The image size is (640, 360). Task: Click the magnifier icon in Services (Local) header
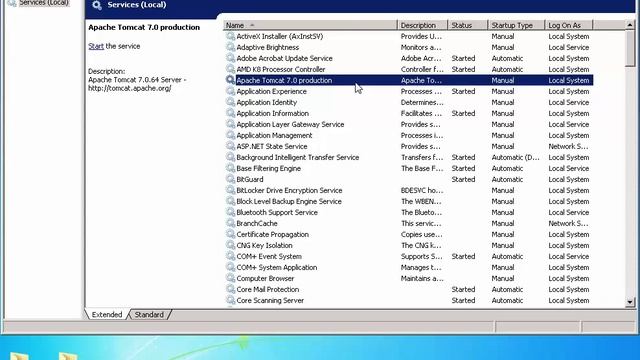click(97, 5)
